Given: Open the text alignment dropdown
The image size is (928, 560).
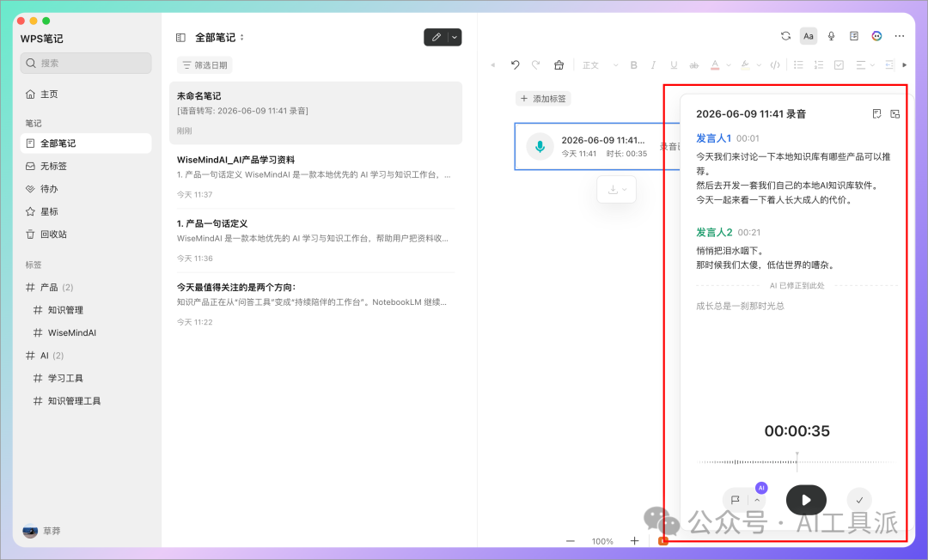Looking at the screenshot, I should (x=864, y=65).
